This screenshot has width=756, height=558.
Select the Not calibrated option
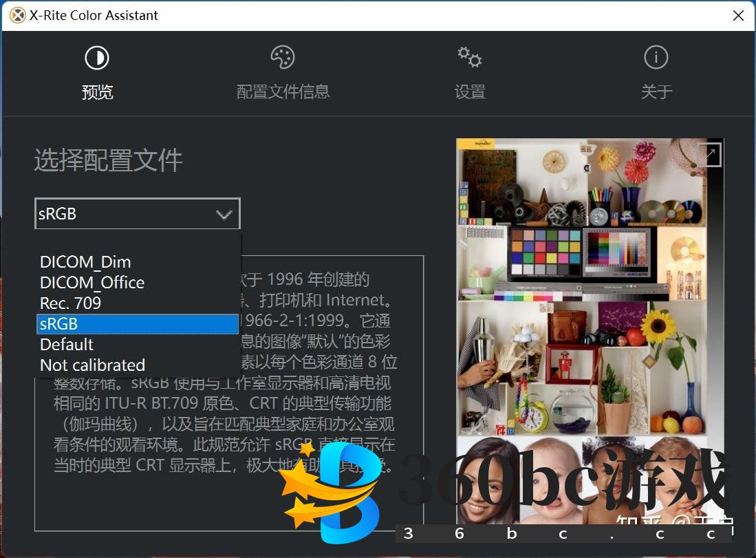coord(93,365)
